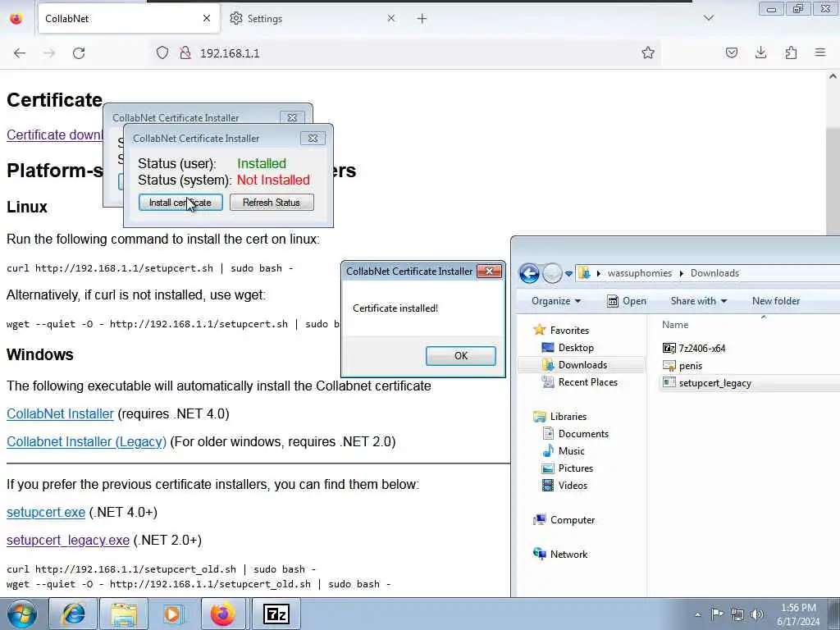840x630 pixels.
Task: Select Favorites in navigation pane
Action: pyautogui.click(x=561, y=330)
